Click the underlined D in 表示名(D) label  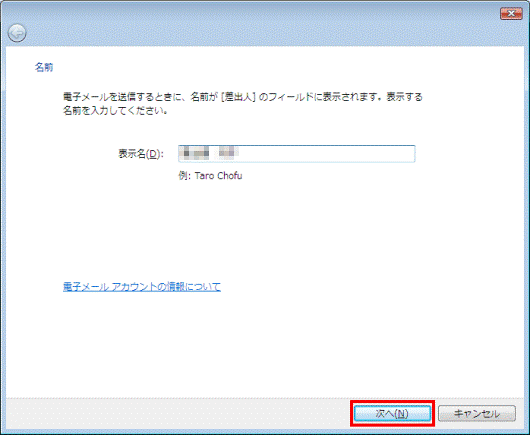click(153, 154)
